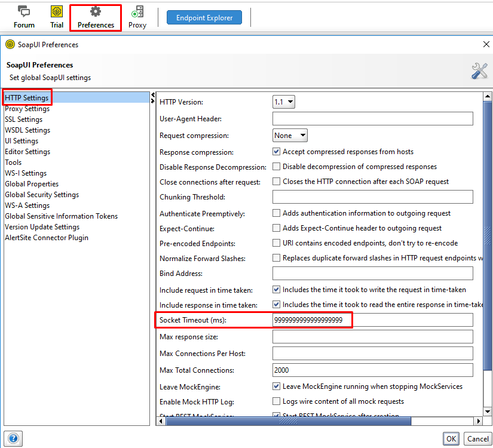Open Global Security Settings category
The width and height of the screenshot is (493, 448).
(76, 195)
